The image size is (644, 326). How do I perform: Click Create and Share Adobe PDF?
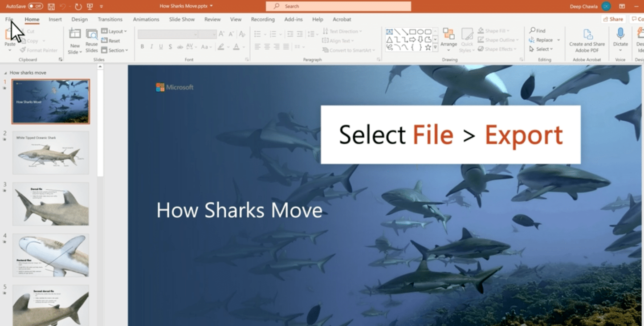coord(587,41)
